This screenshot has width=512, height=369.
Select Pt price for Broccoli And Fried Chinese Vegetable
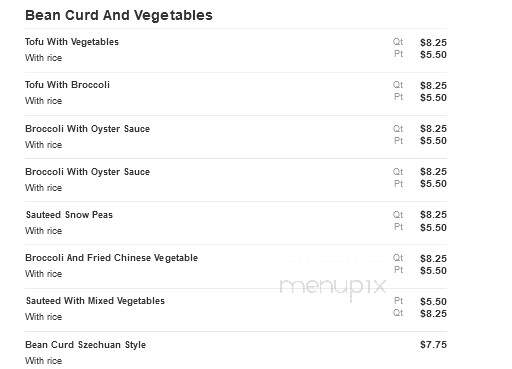click(x=433, y=271)
